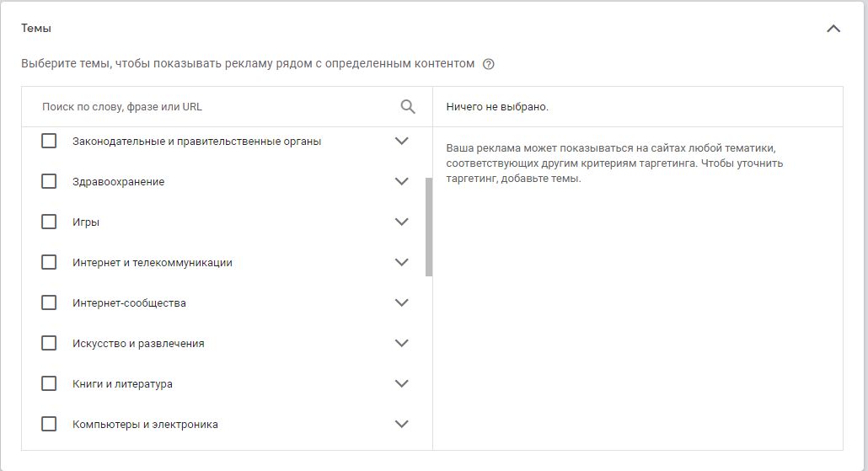
Task: Enable the Игры checkbox
Action: tap(49, 222)
